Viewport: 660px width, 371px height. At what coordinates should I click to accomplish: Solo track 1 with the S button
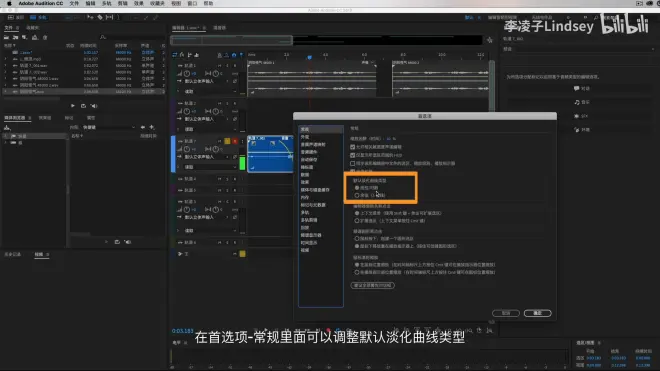click(227, 66)
